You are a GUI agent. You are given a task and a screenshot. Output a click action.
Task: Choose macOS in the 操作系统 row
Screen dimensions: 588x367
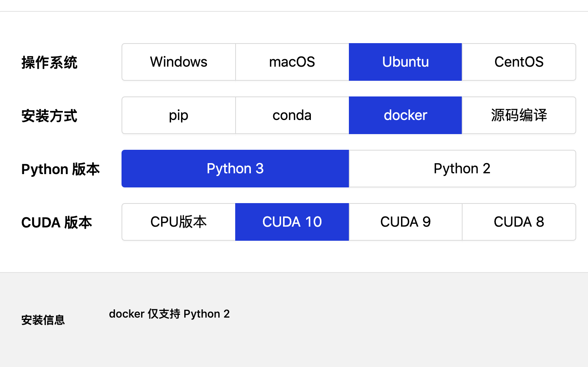[x=292, y=62]
